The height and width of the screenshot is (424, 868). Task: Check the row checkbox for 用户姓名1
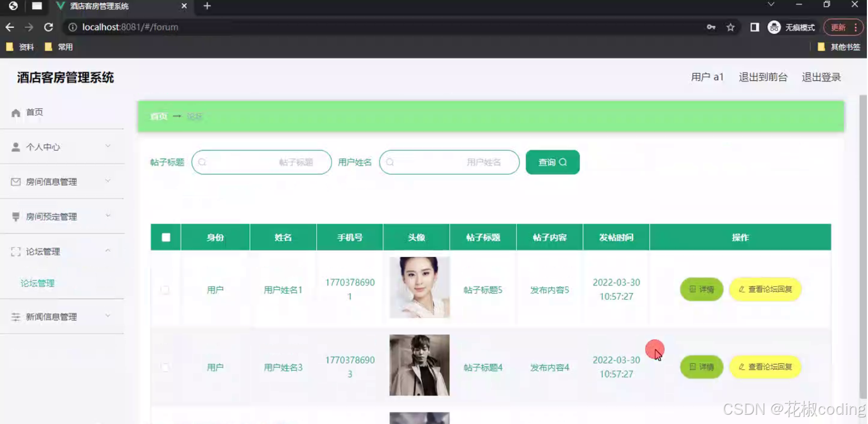click(165, 290)
